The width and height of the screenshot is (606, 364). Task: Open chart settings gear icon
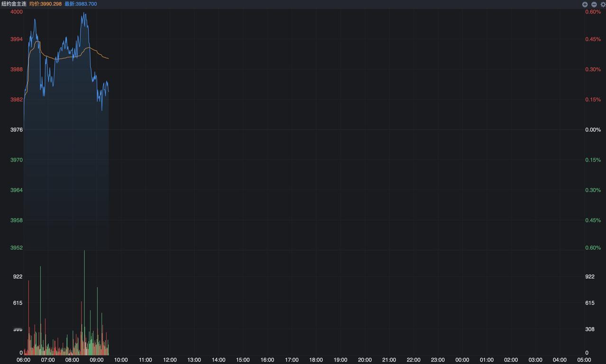[x=603, y=4]
